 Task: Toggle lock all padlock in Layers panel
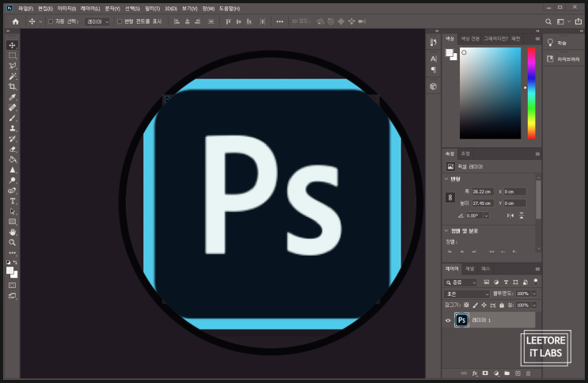click(502, 305)
